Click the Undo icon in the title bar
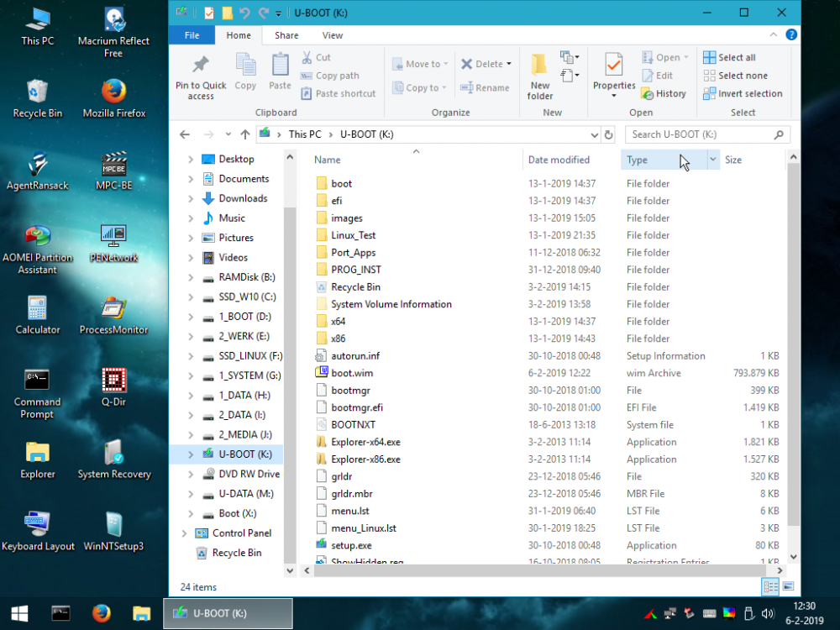This screenshot has height=630, width=840. click(244, 13)
